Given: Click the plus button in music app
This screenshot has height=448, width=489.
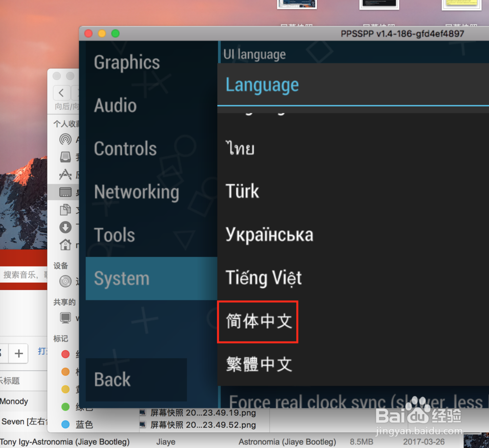Looking at the screenshot, I should click(x=19, y=354).
